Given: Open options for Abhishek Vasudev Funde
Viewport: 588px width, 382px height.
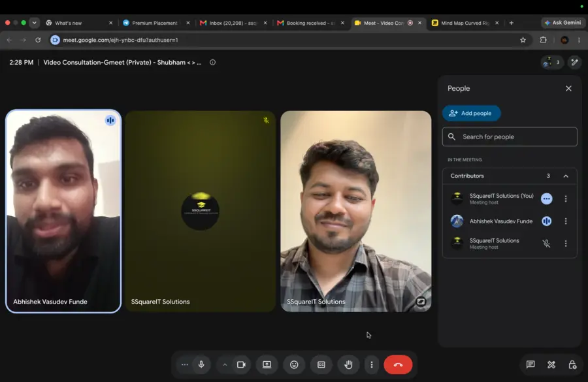Looking at the screenshot, I should coord(566,221).
